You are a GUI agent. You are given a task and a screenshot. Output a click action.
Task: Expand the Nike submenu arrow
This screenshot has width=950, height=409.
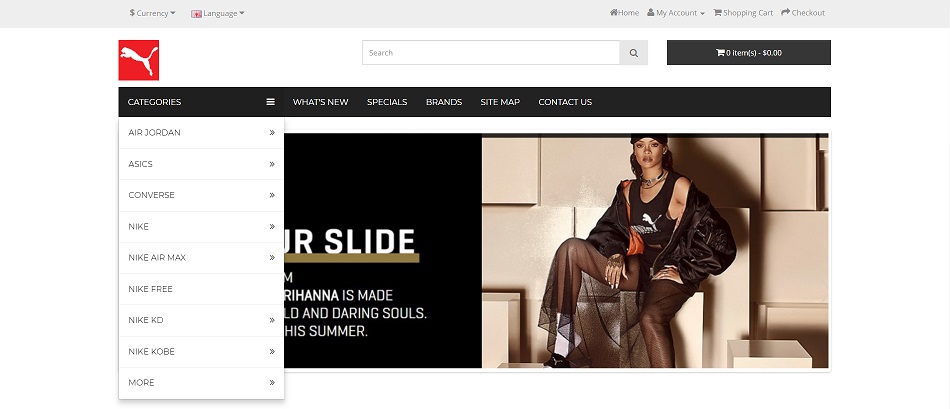pos(272,227)
